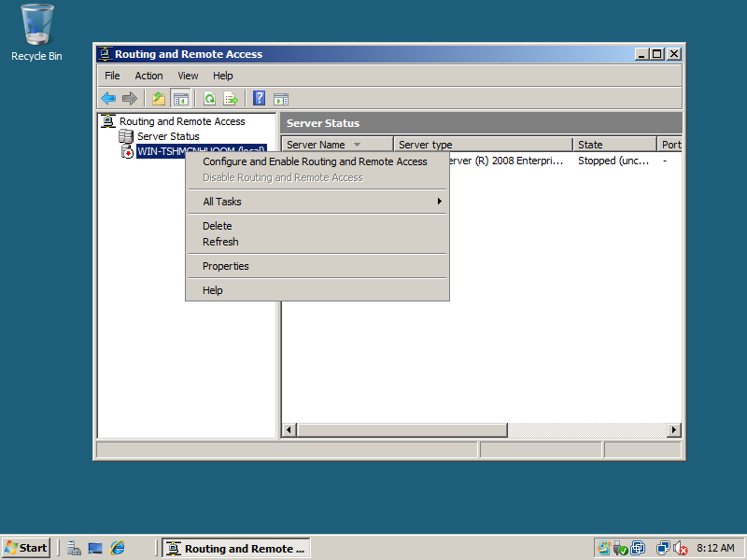Choose Delete from the context menu
Image resolution: width=747 pixels, height=560 pixels.
point(317,226)
